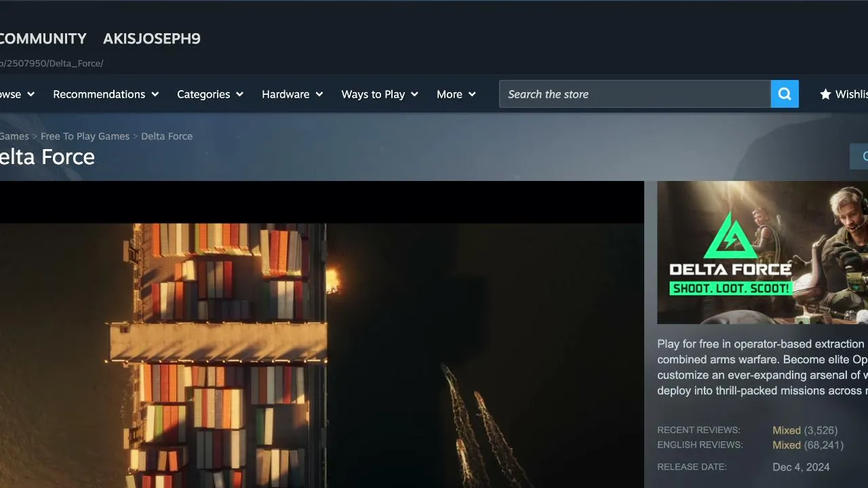Click the game description starting 'Play for free'
The image size is (868, 488).
762,367
